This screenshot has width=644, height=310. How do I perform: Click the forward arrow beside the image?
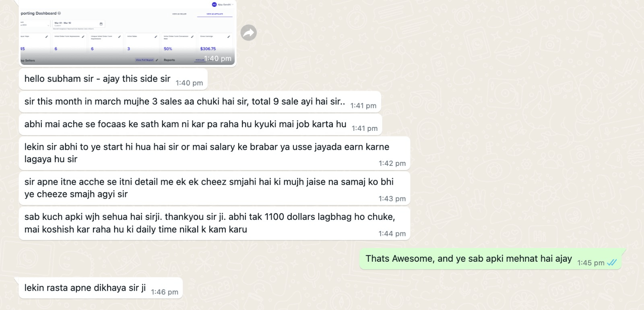249,33
